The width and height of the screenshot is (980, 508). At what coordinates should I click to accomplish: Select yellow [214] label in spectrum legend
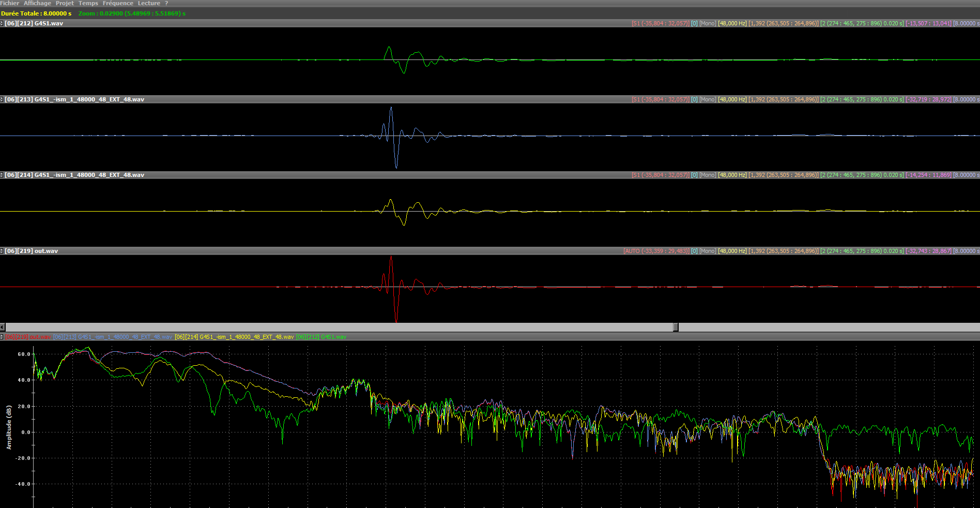coord(234,337)
